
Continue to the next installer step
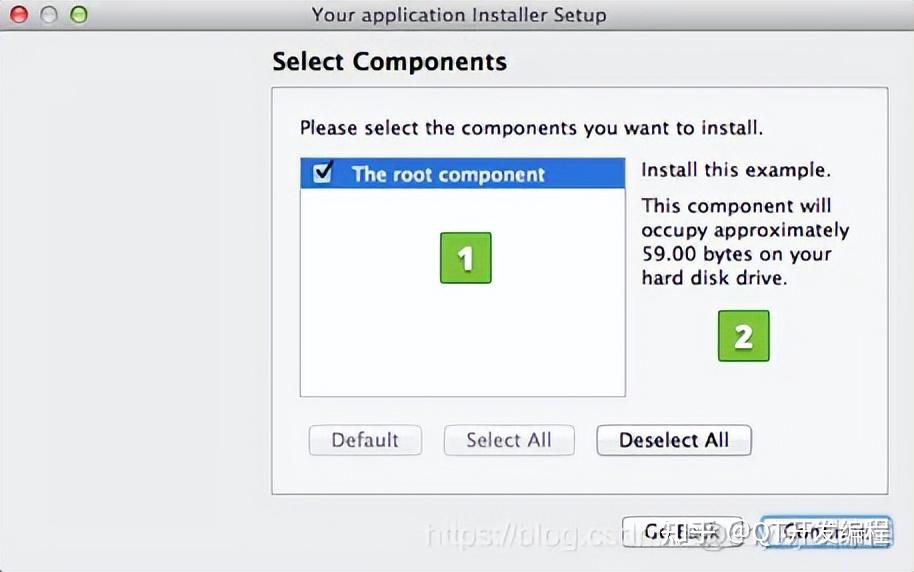click(x=825, y=531)
